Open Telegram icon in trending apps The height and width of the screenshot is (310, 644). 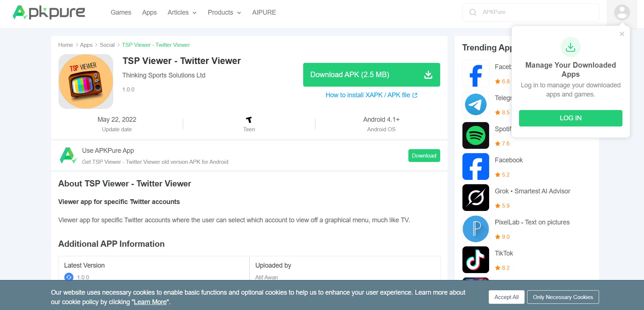click(476, 105)
